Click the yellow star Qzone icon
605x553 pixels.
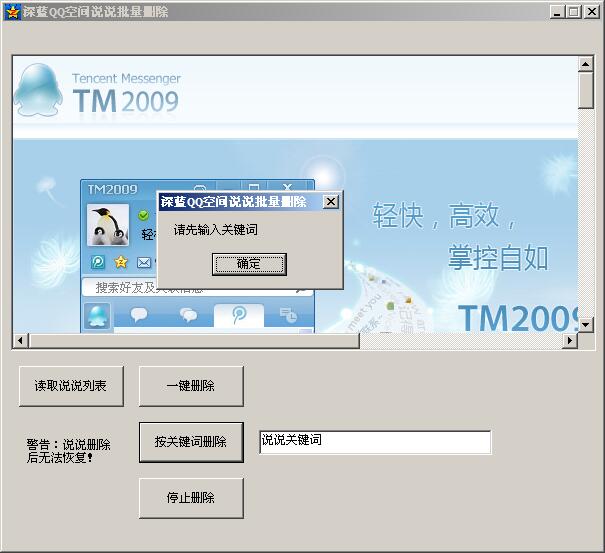tap(121, 262)
